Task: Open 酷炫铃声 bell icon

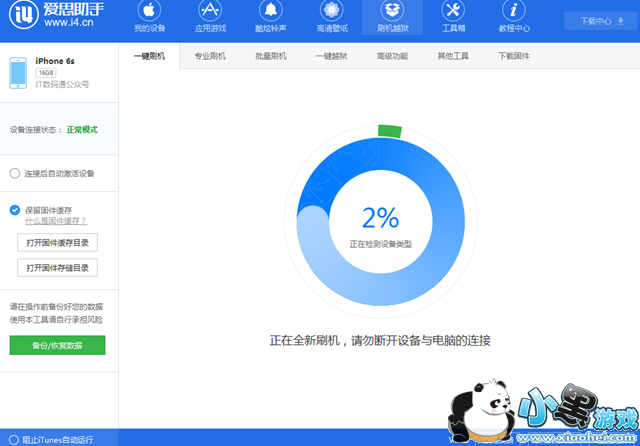Action: [x=271, y=10]
